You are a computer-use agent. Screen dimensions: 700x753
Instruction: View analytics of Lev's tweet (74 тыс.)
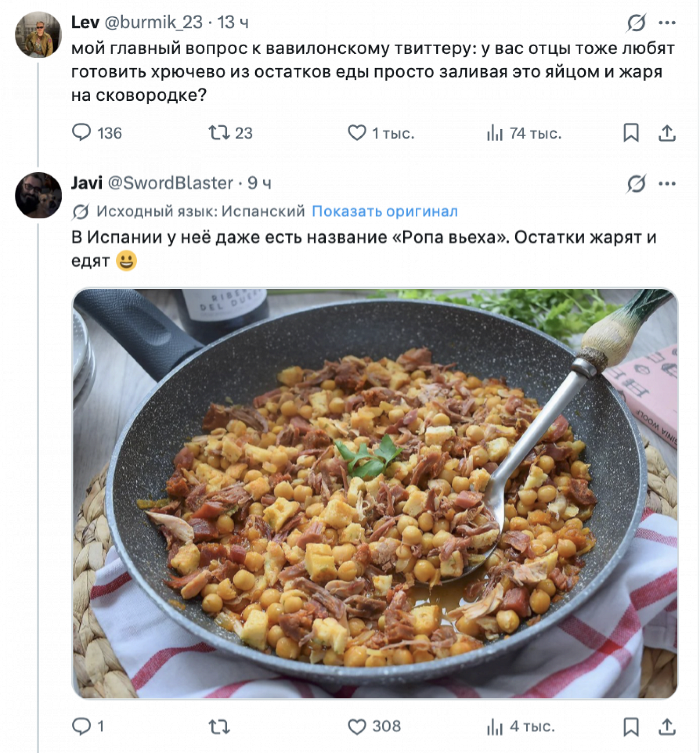(495, 133)
